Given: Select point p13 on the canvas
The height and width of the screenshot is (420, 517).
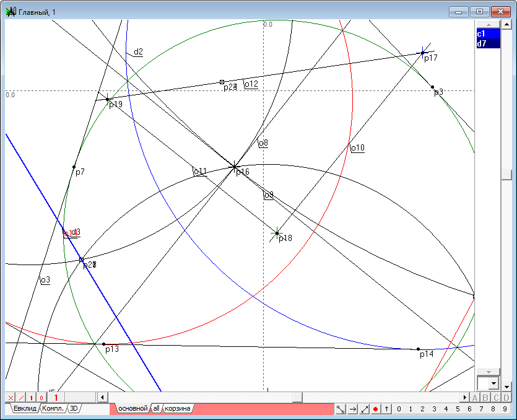Looking at the screenshot, I should [x=103, y=344].
